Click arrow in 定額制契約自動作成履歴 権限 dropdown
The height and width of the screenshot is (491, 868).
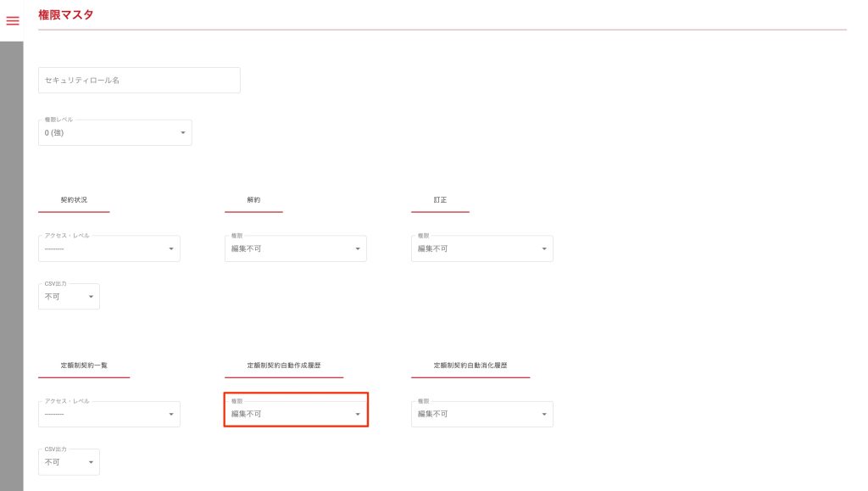(x=358, y=415)
